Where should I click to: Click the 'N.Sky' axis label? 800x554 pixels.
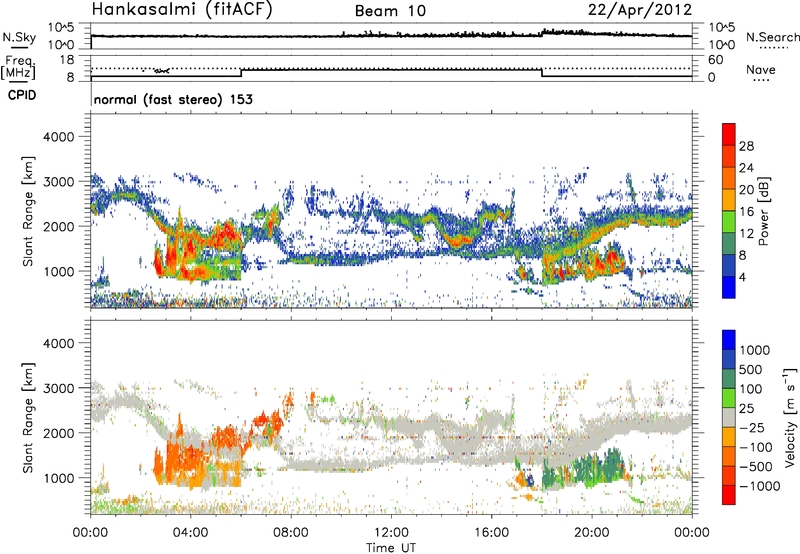click(19, 37)
